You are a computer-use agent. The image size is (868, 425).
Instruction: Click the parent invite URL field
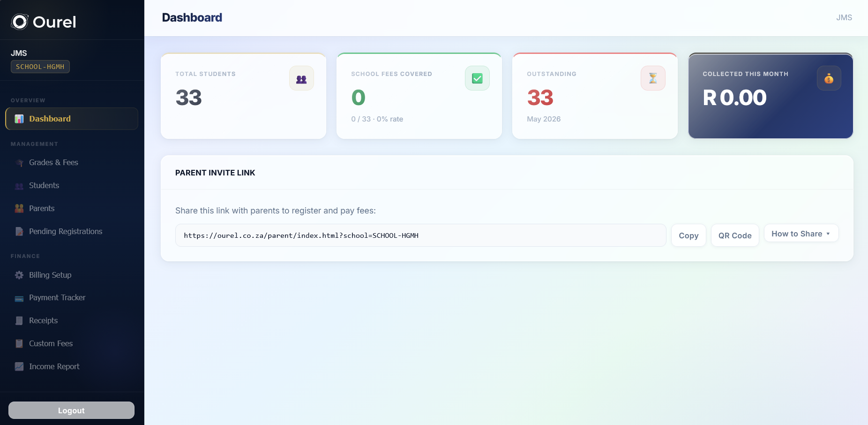point(420,235)
